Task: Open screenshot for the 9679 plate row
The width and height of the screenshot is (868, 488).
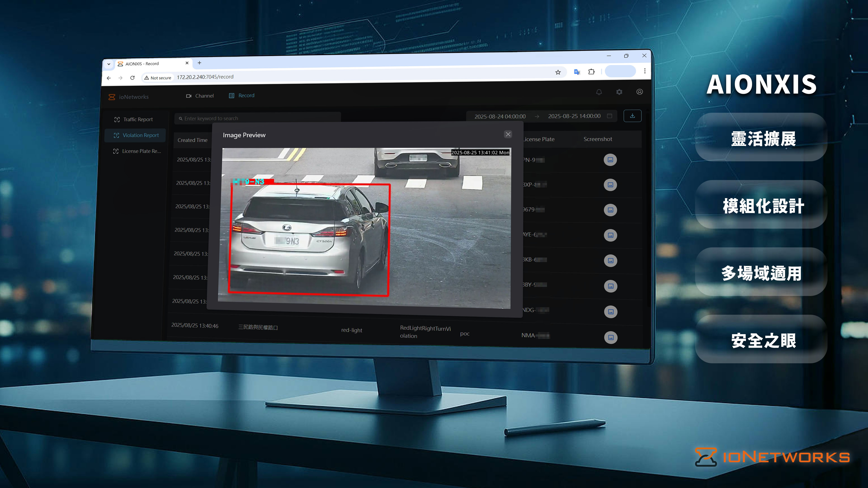Action: tap(610, 210)
